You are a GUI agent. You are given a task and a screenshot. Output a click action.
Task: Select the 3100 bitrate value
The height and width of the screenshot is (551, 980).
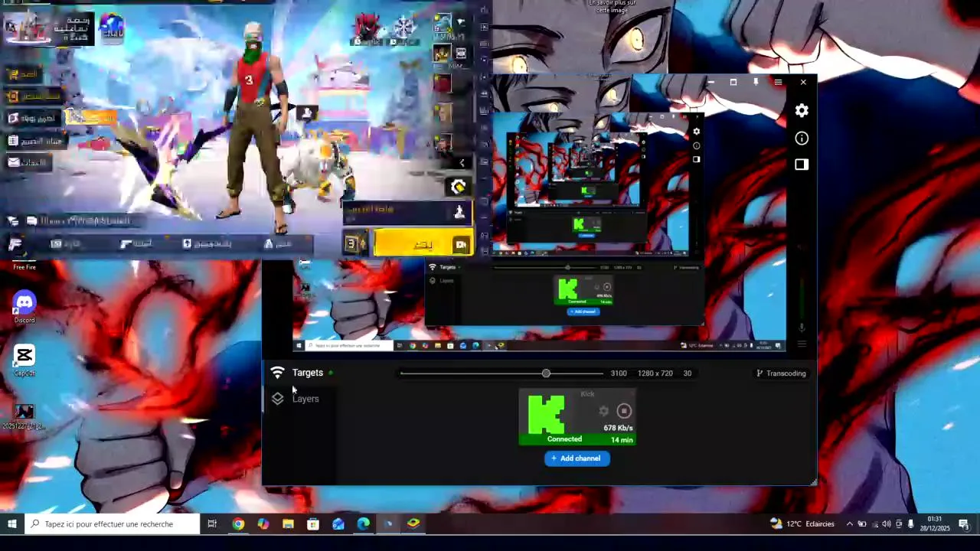(x=619, y=373)
